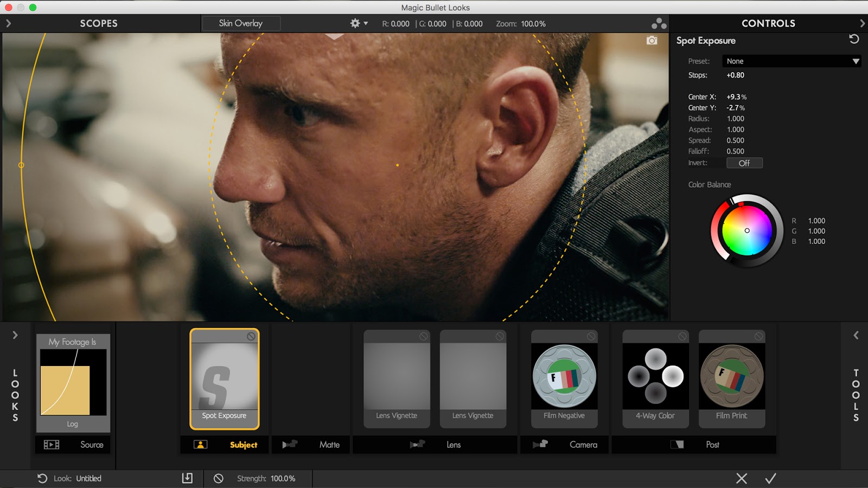This screenshot has width=868, height=488.
Task: Edit the Aspect value 1.000
Action: [736, 130]
